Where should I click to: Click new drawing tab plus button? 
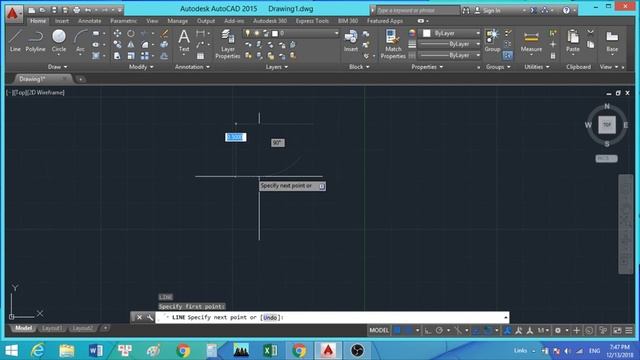pos(80,79)
